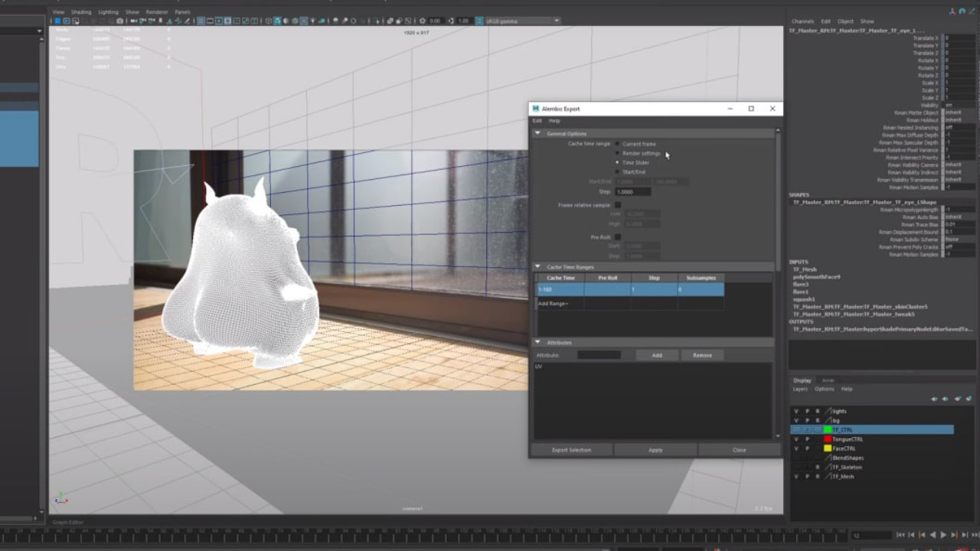Open the Panels menu above the viewport
Viewport: 980px width, 551px height.
click(x=181, y=11)
